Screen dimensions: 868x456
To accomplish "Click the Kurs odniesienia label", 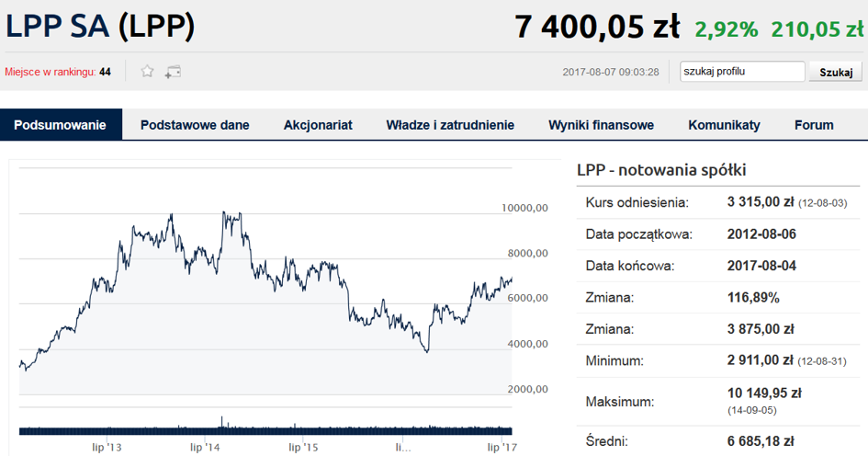I will point(637,202).
